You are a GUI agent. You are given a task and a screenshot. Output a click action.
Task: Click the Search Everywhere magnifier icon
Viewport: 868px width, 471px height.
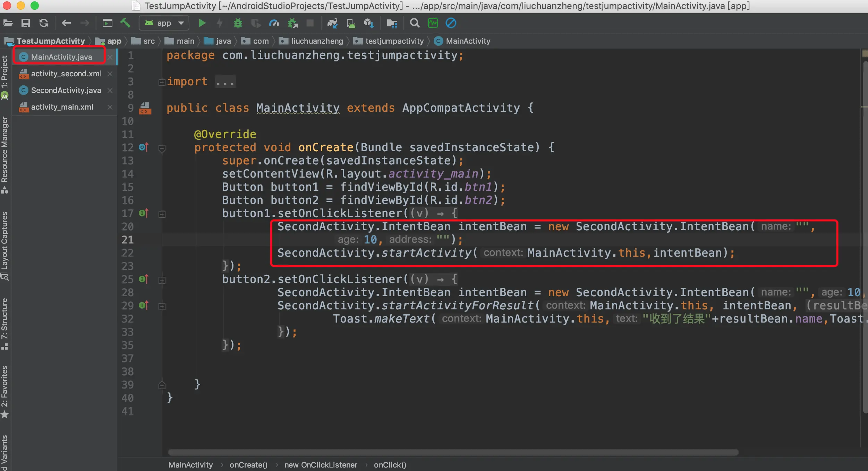414,23
